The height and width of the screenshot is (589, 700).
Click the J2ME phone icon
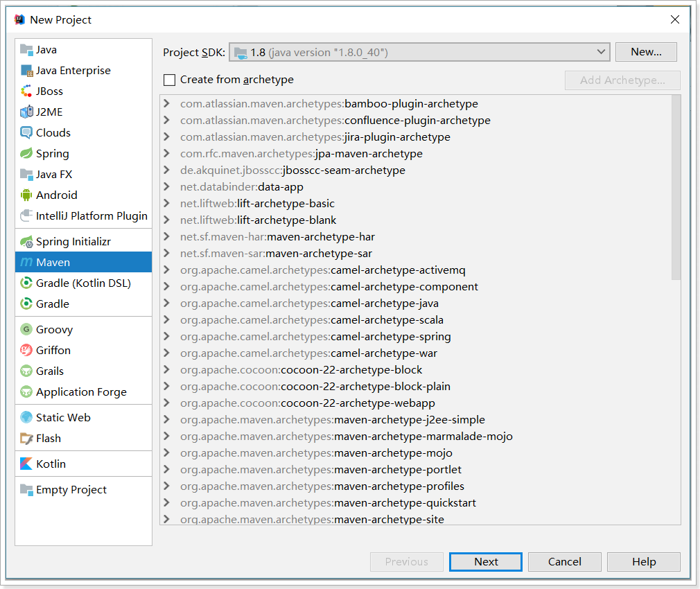26,112
